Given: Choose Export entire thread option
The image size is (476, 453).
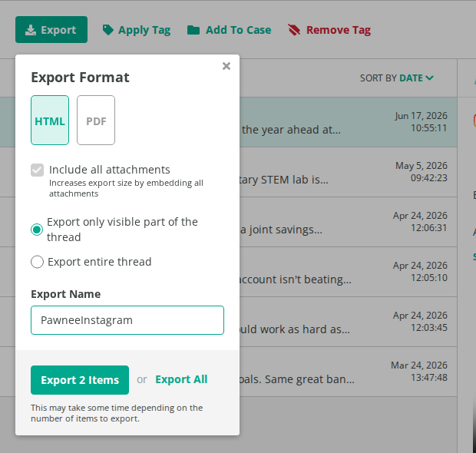Looking at the screenshot, I should point(37,262).
